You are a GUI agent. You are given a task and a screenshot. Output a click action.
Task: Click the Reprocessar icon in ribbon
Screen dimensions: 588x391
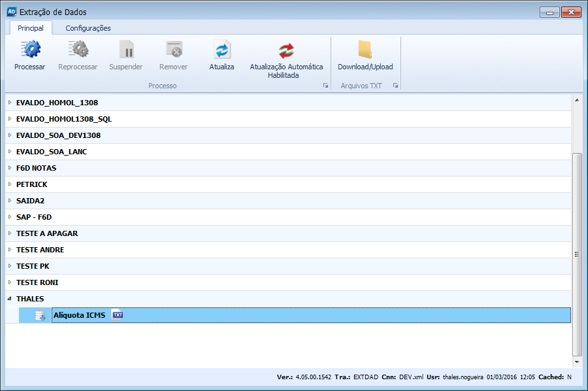pos(78,50)
